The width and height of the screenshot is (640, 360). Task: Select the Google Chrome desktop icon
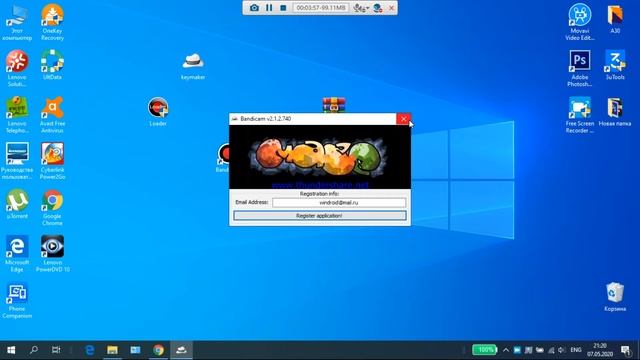point(52,207)
